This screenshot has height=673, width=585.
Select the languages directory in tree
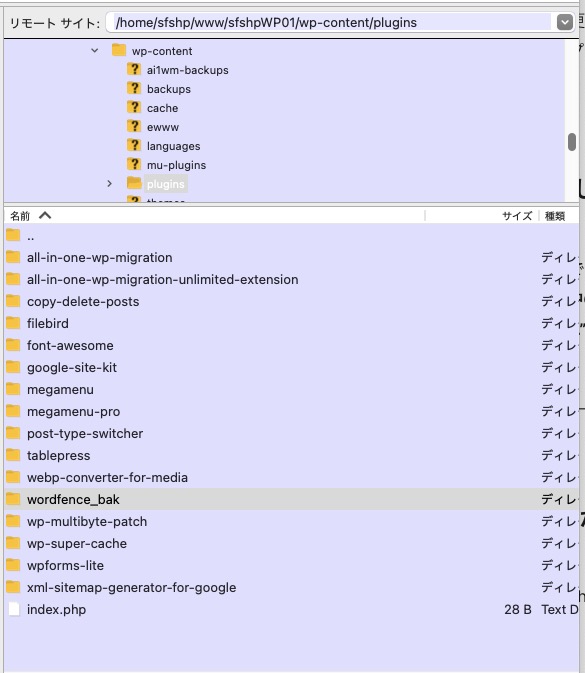coord(173,146)
